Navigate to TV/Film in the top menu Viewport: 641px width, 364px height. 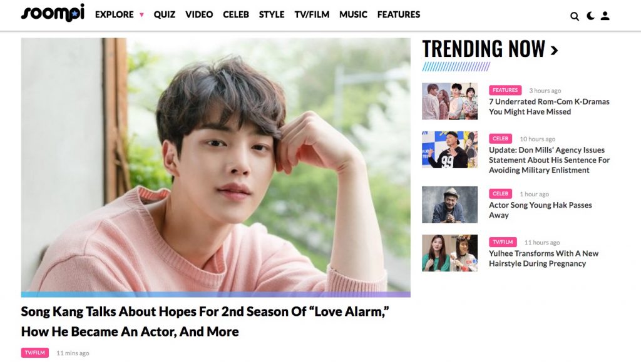pos(312,14)
